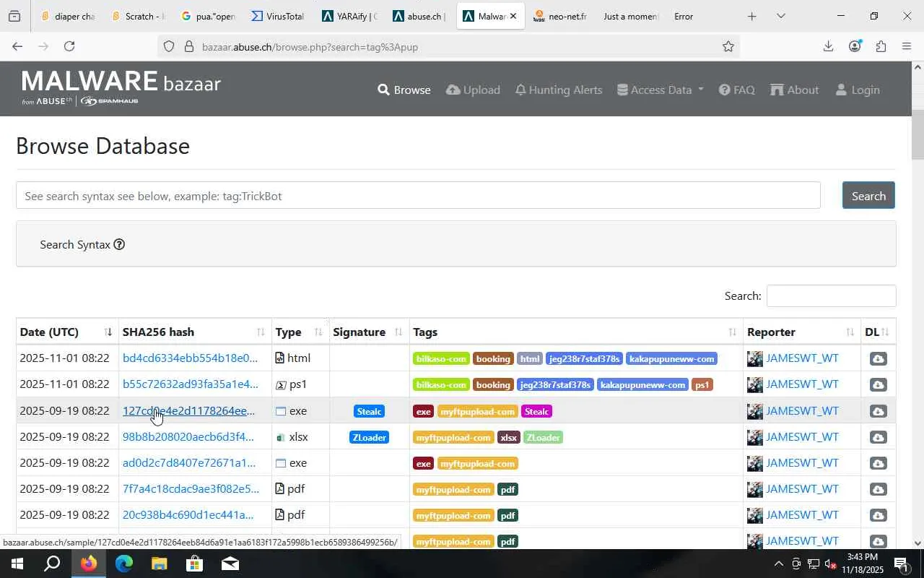
Task: Download sample 127cd0e4e2d1178264ee via cloud icon
Action: pyautogui.click(x=878, y=411)
